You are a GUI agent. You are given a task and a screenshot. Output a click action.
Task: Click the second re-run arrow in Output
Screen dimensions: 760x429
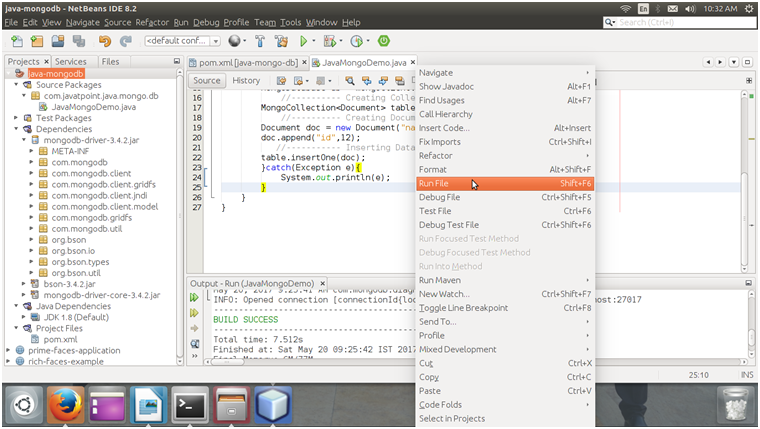(x=194, y=313)
